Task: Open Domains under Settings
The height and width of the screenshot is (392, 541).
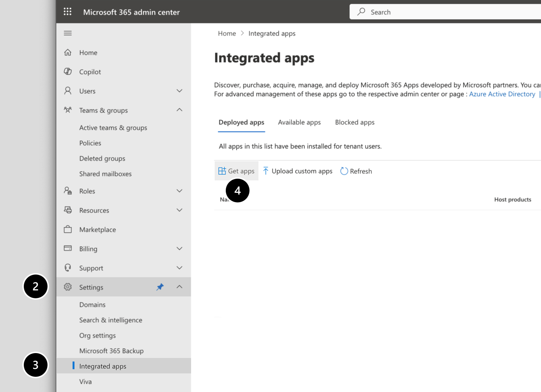Action: tap(92, 304)
